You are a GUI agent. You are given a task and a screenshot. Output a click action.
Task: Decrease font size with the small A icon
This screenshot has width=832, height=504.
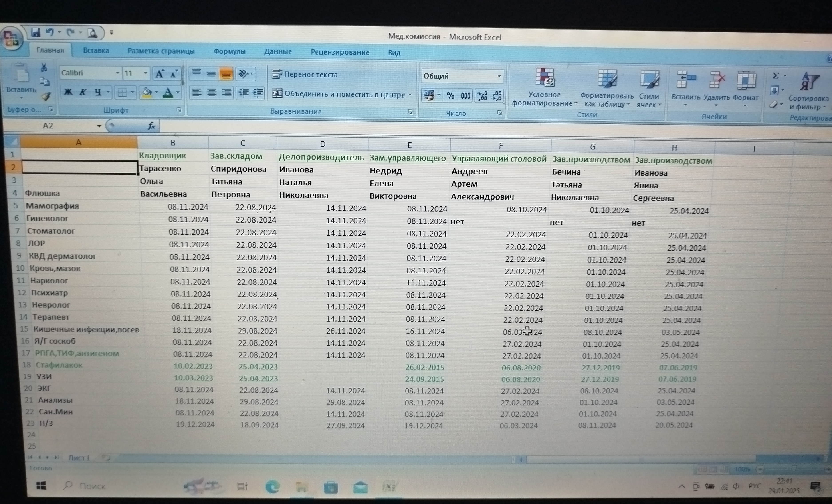pos(174,74)
